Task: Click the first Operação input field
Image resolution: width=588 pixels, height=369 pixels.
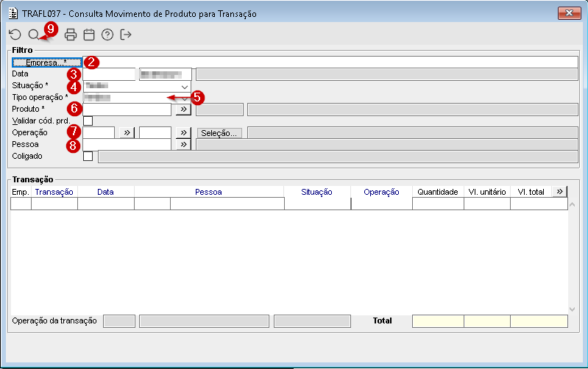Action: [x=99, y=133]
